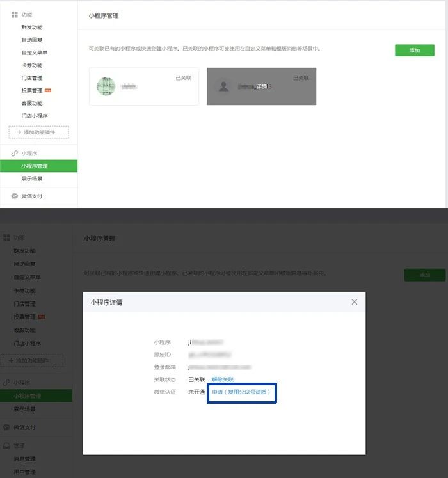
Task: Select 自定义菜单 in the upper sidebar
Action: click(x=35, y=52)
